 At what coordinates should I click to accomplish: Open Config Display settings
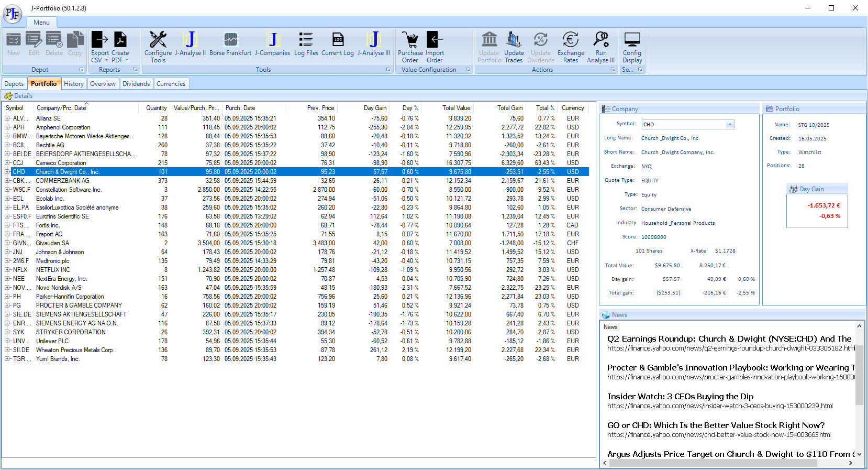[632, 40]
